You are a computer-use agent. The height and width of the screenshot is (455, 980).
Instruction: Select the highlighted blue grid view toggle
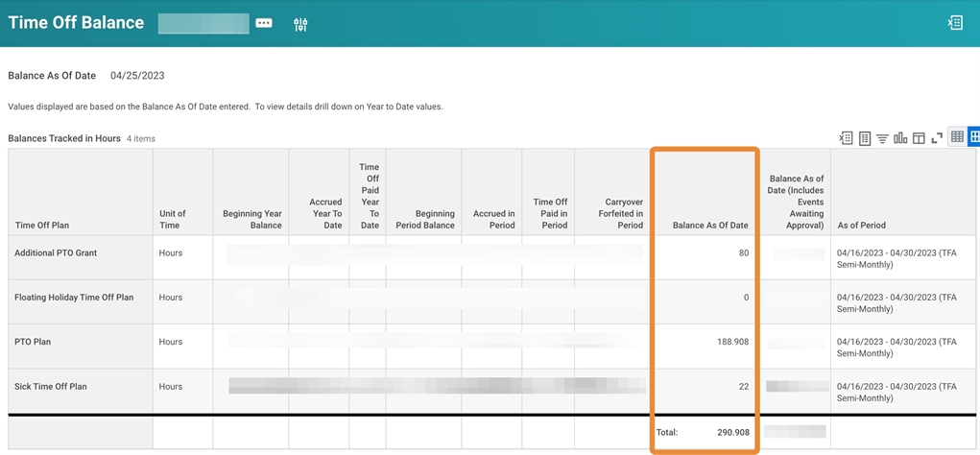pos(974,137)
